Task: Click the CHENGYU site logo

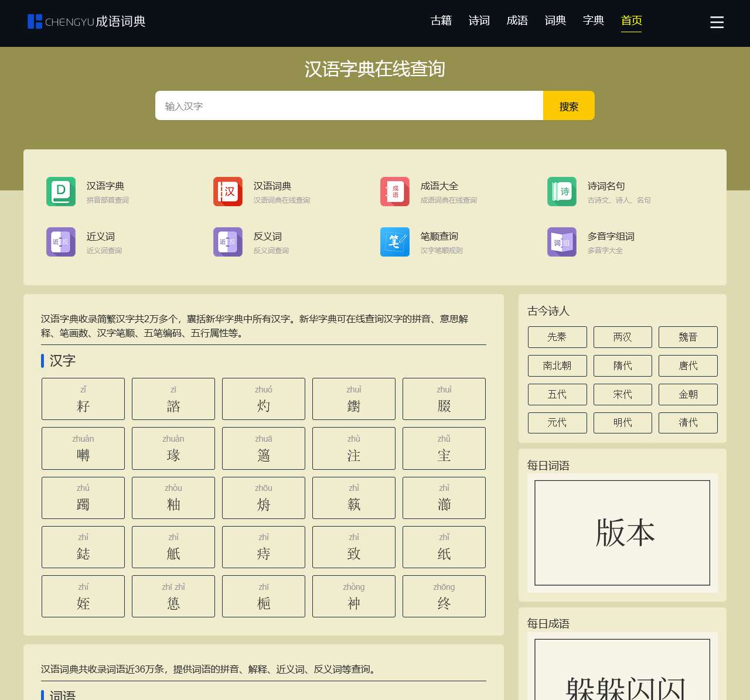Action: [86, 22]
